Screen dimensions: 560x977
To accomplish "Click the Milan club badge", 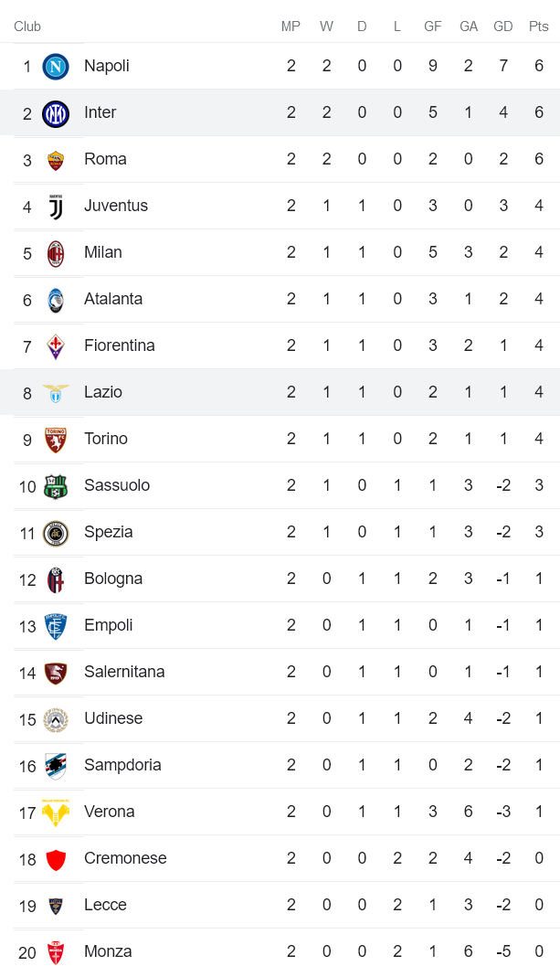I will (58, 252).
